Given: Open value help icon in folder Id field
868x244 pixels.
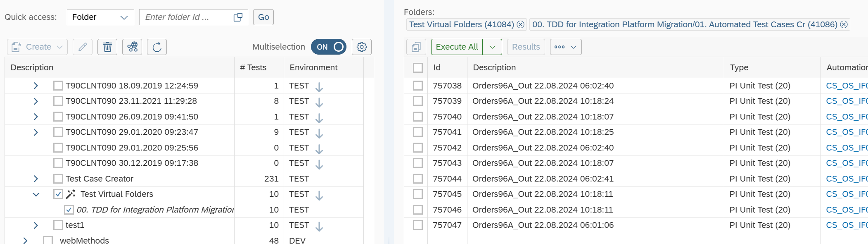Looking at the screenshot, I should 238,17.
